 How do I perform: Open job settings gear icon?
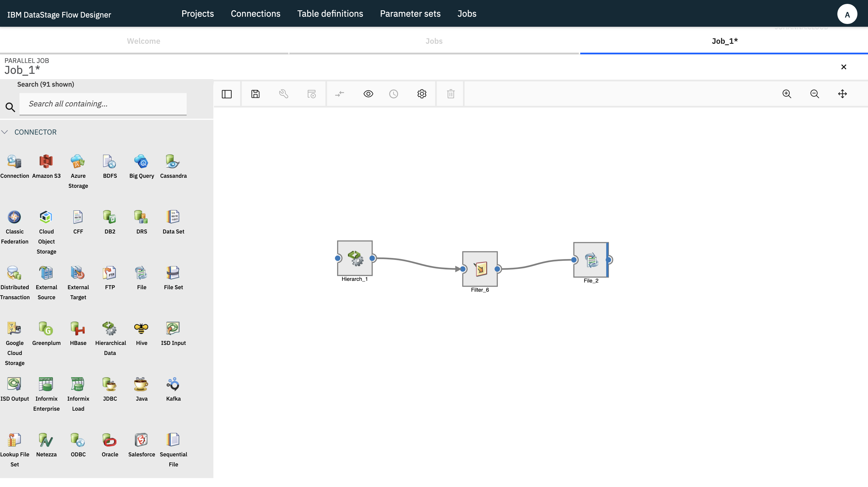coord(422,94)
